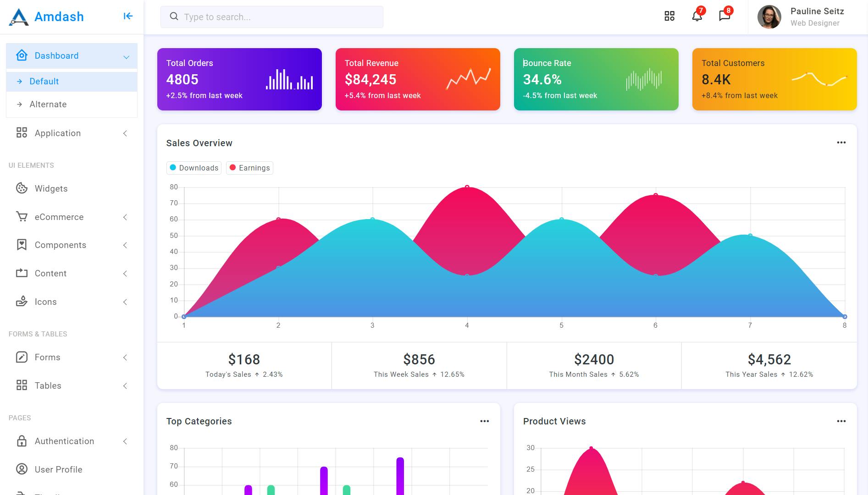Open the Total Revenue card
Viewport: 868px width, 495px height.
click(x=418, y=79)
